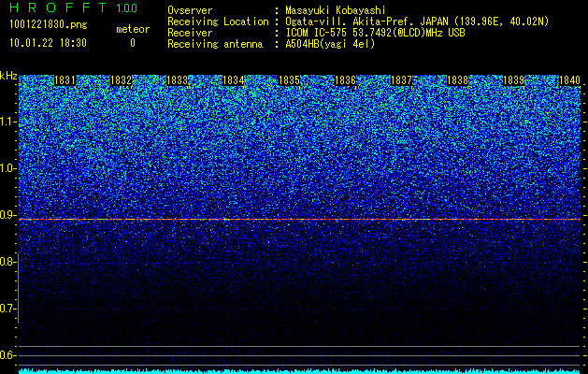588x374 pixels.
Task: Click the 0.9 kHz axis label
Action: click(x=7, y=215)
